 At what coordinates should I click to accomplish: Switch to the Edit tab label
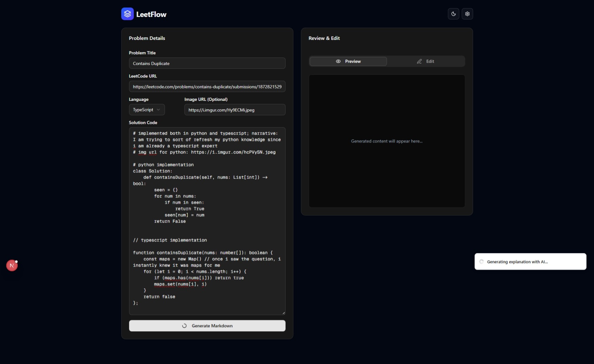(x=430, y=61)
